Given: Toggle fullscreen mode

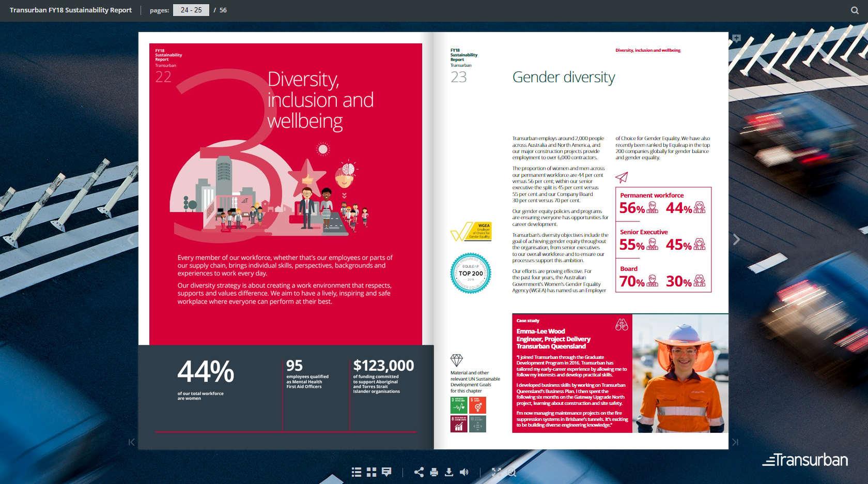Looking at the screenshot, I should click(496, 472).
